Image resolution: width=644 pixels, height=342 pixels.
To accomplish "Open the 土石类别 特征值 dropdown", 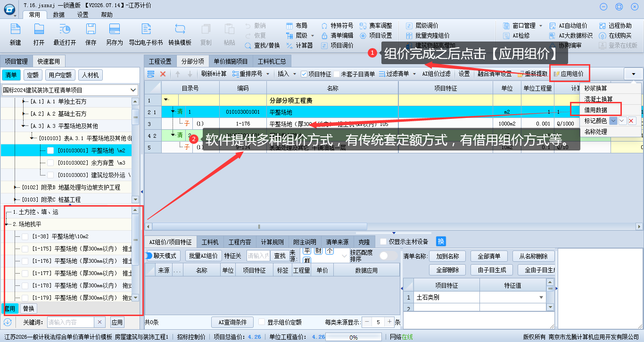I will tap(541, 298).
